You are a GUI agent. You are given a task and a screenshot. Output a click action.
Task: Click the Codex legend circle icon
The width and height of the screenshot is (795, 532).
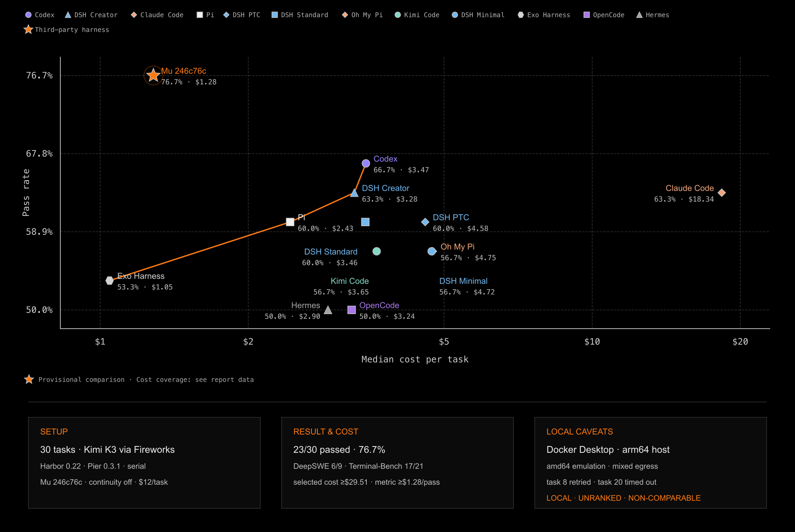28,15
